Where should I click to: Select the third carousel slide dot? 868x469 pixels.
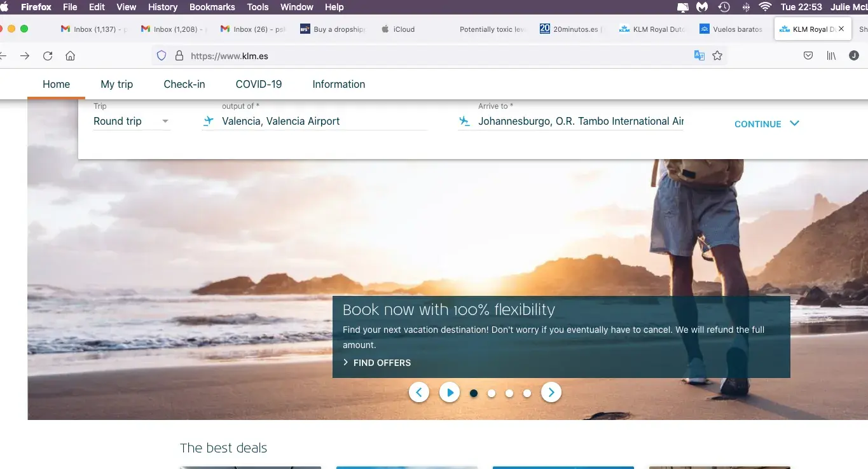click(509, 393)
